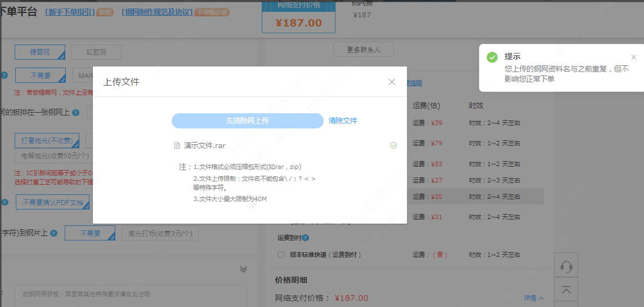Close the 上传文件 dialog

pyautogui.click(x=392, y=82)
